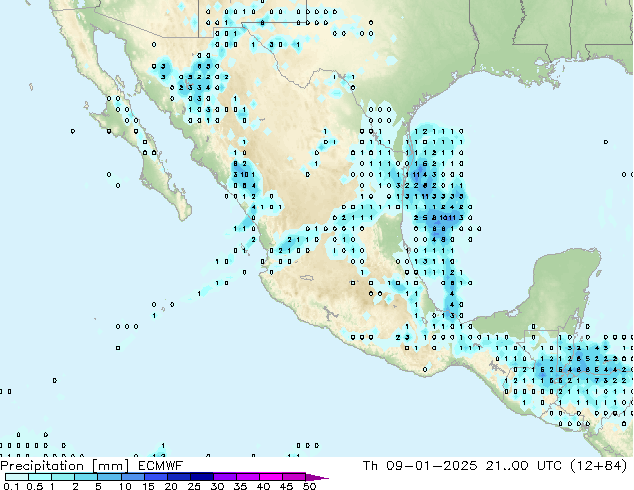This screenshot has width=634, height=490.
Task: Click the number 25 on the legend
Action: point(193,487)
